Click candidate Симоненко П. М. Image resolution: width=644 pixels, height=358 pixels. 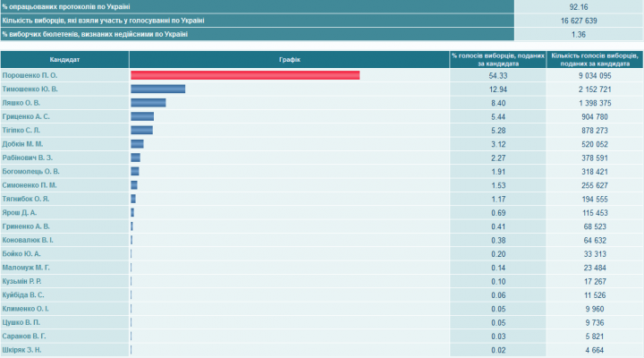[30, 185]
